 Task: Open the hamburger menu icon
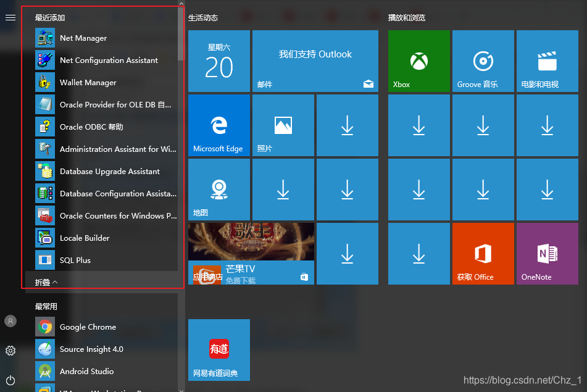tap(10, 18)
